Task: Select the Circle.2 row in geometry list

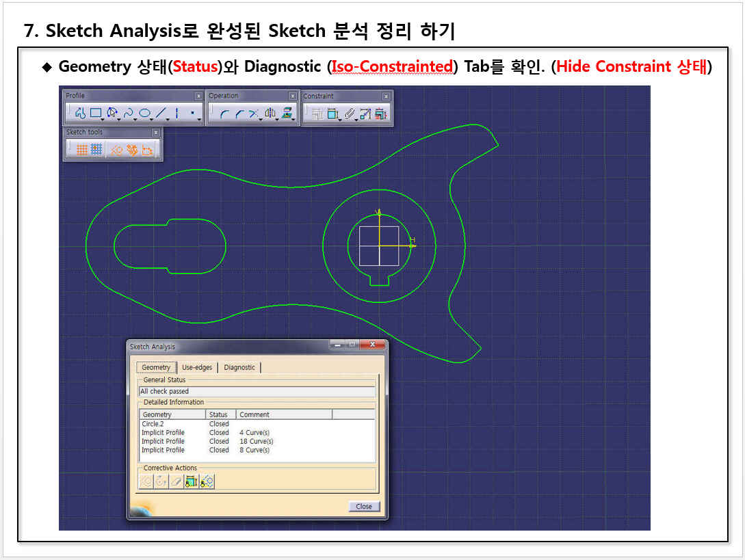Action: click(153, 424)
